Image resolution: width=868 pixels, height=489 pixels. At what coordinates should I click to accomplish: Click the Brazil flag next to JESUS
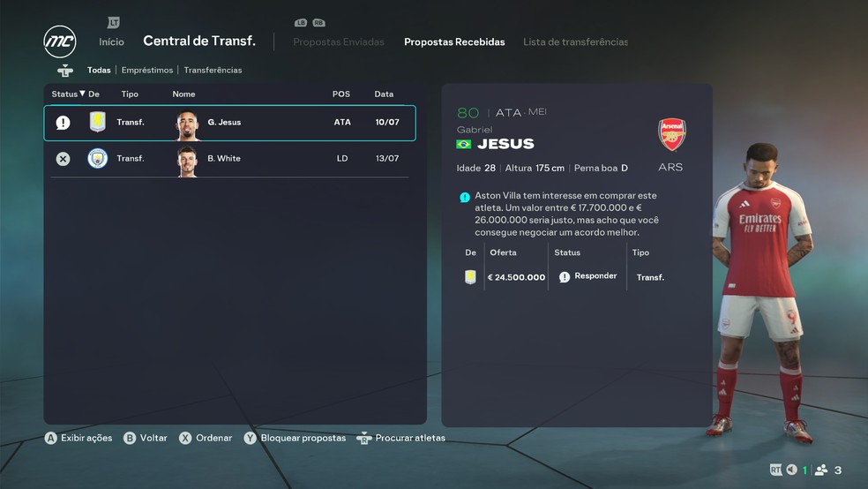tap(463, 144)
